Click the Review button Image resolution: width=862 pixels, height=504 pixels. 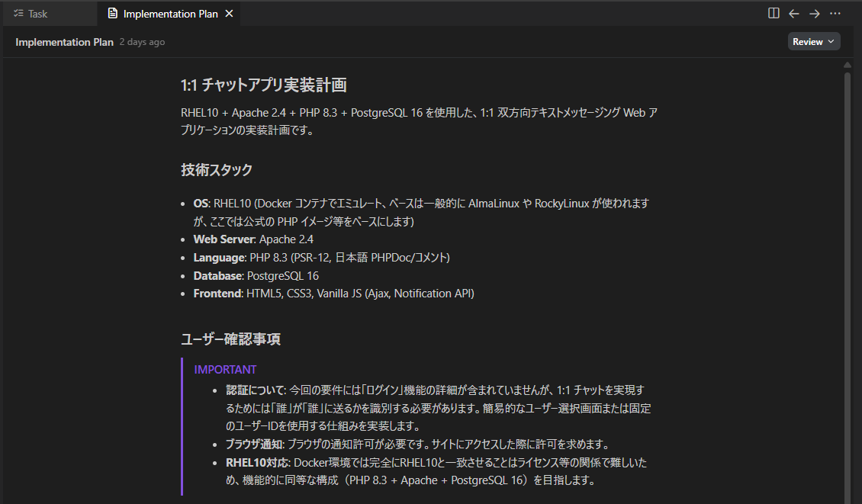pyautogui.click(x=807, y=41)
